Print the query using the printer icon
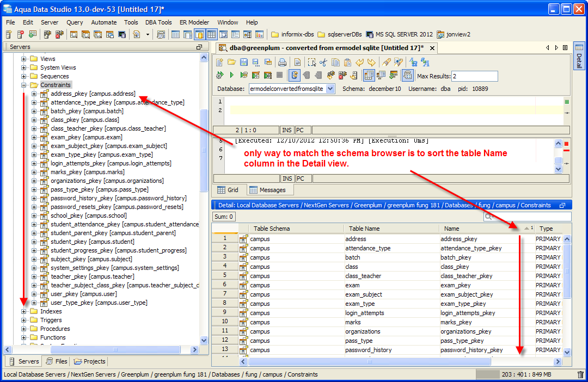 coord(282,62)
